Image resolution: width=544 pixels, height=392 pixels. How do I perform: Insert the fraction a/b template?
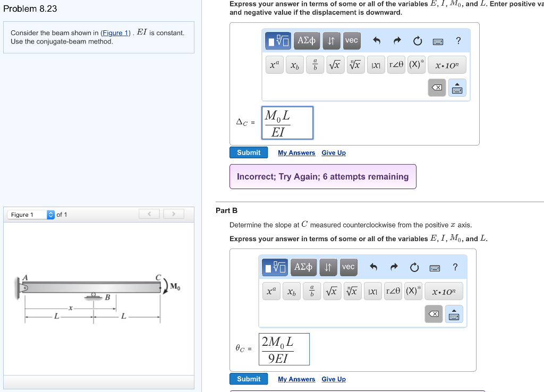(314, 64)
